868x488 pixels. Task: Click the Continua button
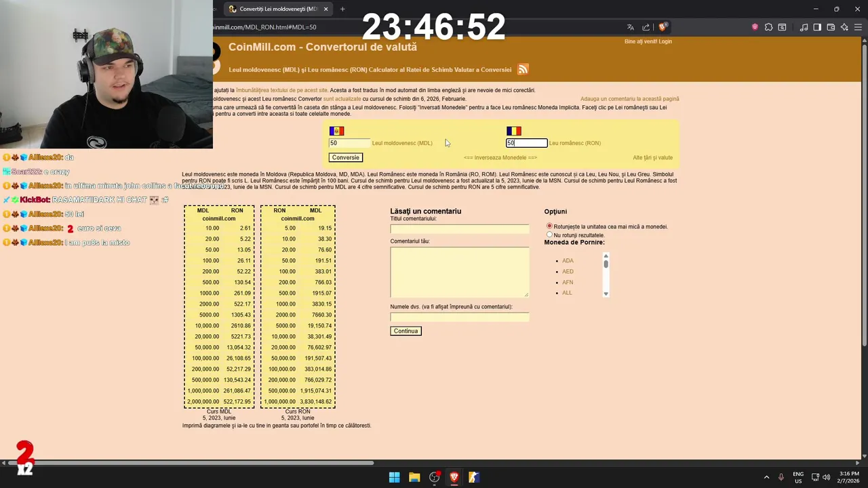click(x=406, y=331)
